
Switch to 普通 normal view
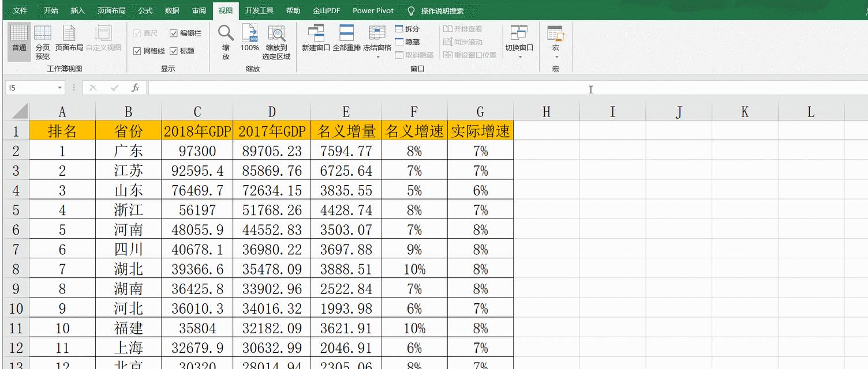coord(19,42)
